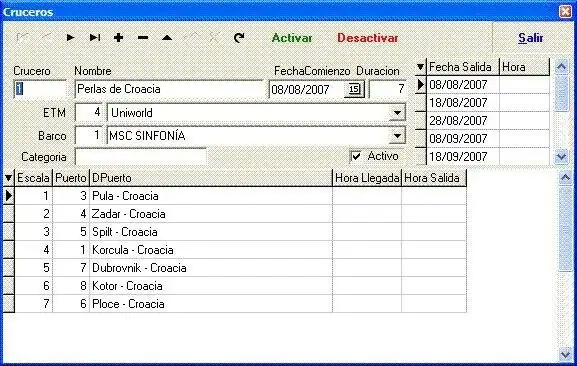The width and height of the screenshot is (577, 366).
Task: Edit the record with the up-triangle icon
Action: [x=167, y=38]
